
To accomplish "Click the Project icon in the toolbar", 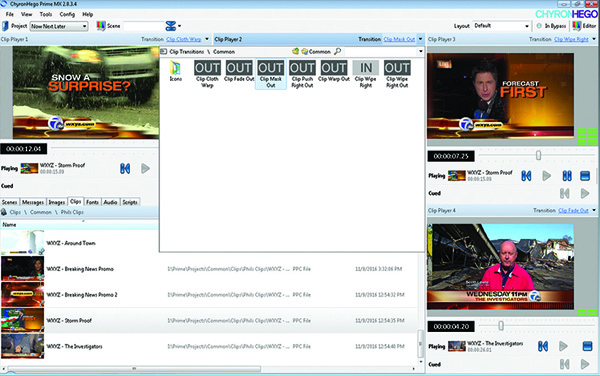I will coord(5,26).
